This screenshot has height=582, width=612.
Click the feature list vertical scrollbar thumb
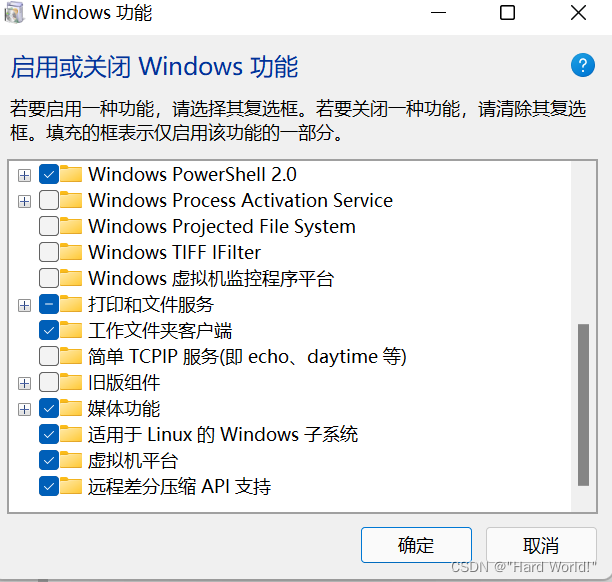tap(583, 404)
